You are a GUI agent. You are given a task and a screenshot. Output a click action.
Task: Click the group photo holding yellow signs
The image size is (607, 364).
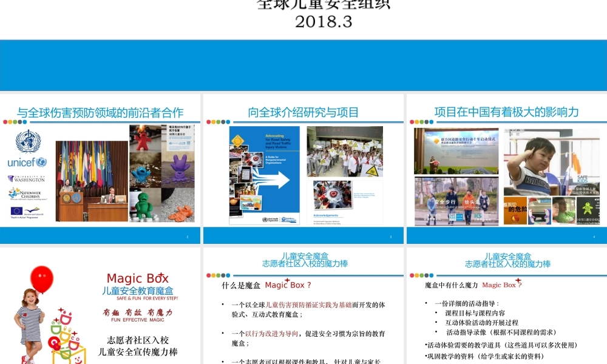click(x=345, y=151)
